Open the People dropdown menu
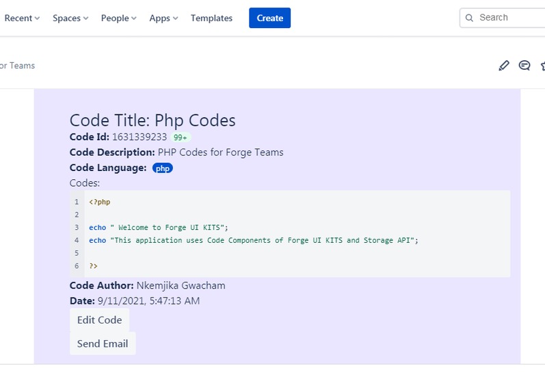The height and width of the screenshot is (392, 545). [118, 18]
